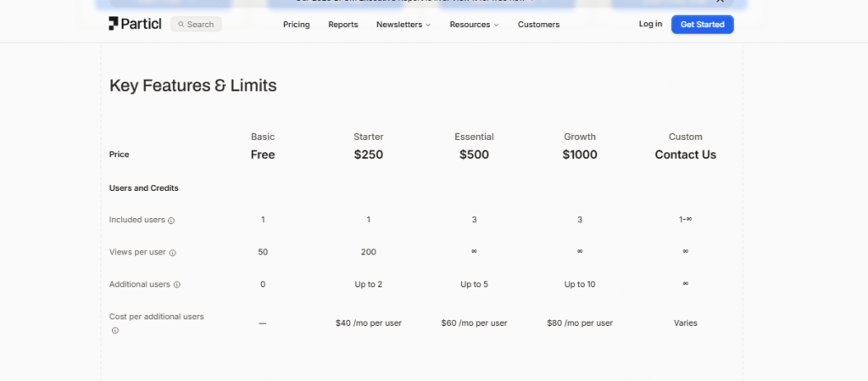Click the Starter plan $250 price

369,154
